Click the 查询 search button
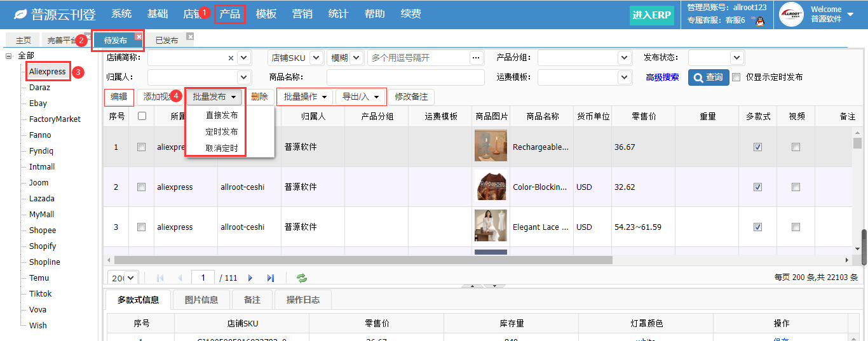868x341 pixels. 709,77
